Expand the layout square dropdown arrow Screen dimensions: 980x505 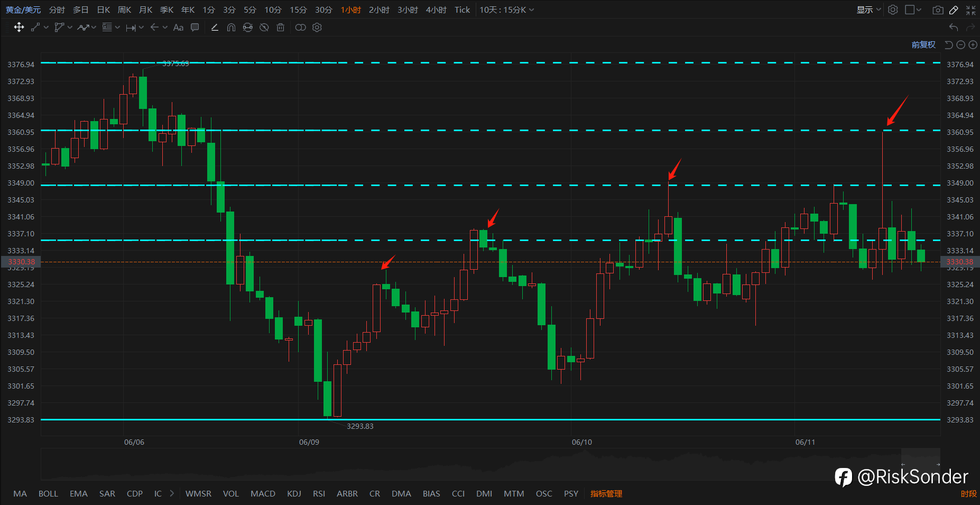tap(919, 10)
